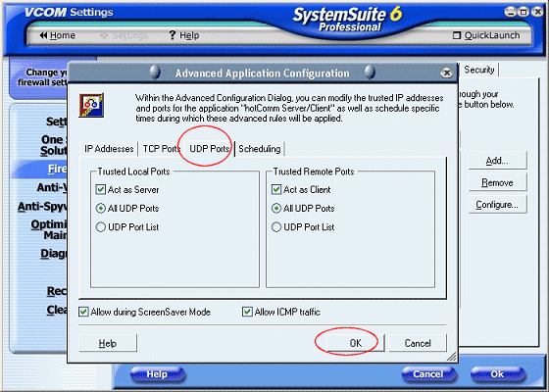
Task: Select the Anti-Spyw... sidebar item
Action: point(42,207)
